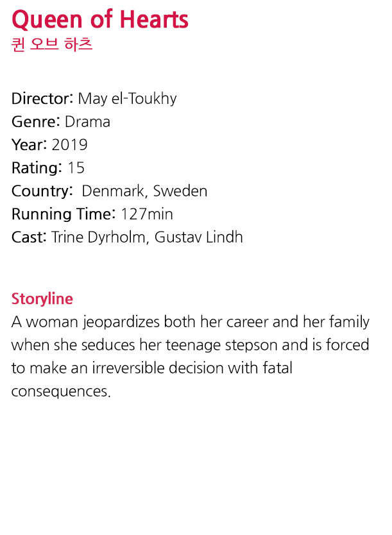Click the Queen of Hearts title
Image resolution: width=392 pixels, height=535 pixels.
pos(99,20)
